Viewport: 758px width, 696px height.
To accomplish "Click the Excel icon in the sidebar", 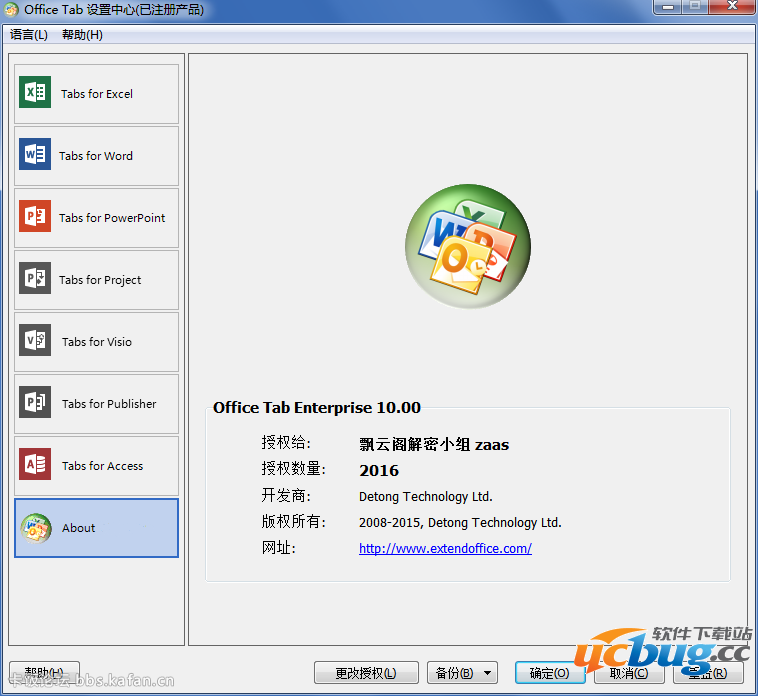I will click(x=35, y=92).
